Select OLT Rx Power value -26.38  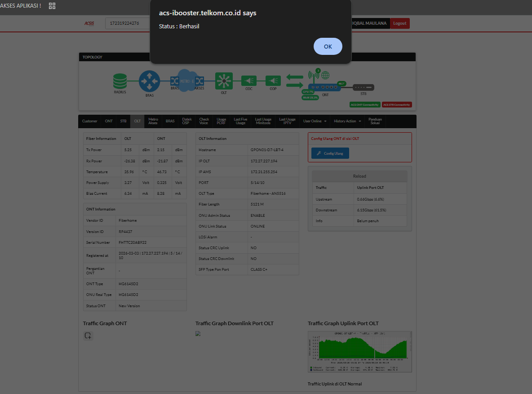point(129,161)
